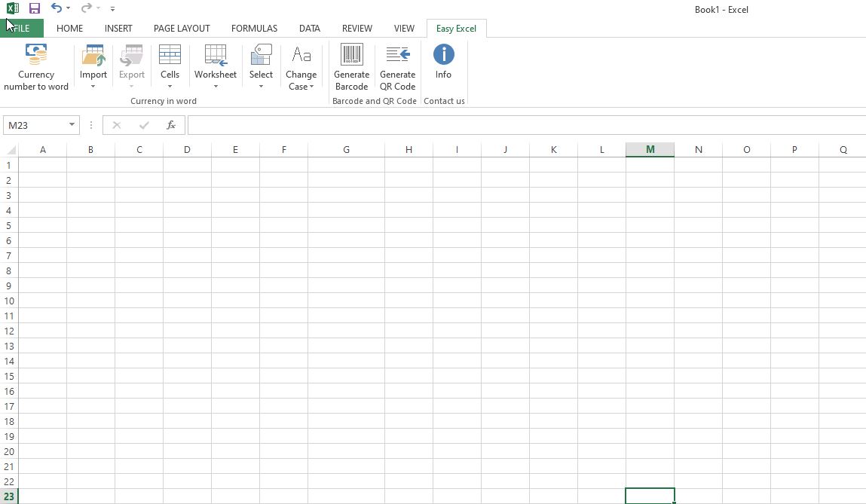866x504 pixels.
Task: Expand the Name Box dropdown
Action: point(72,124)
